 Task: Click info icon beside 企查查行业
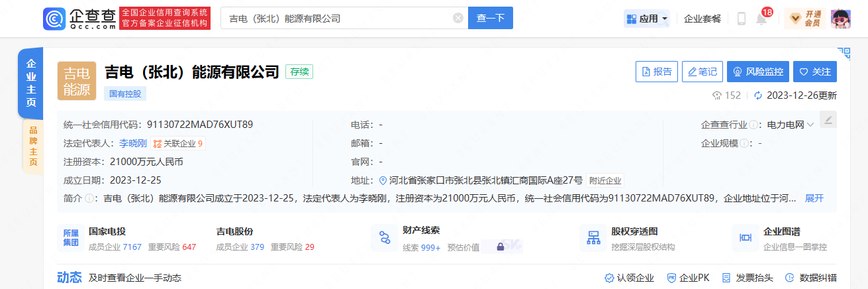coord(753,125)
